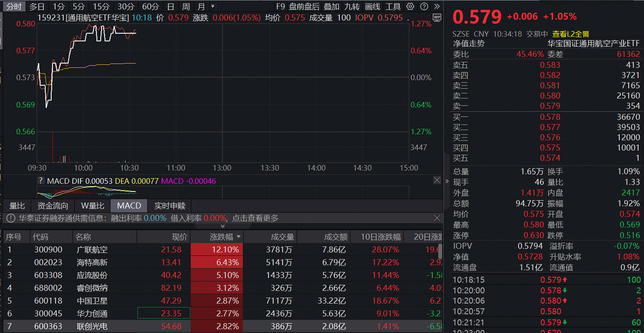The width and height of the screenshot is (644, 333).
Task: Switch to the 资金流向 tab
Action: coord(53,206)
